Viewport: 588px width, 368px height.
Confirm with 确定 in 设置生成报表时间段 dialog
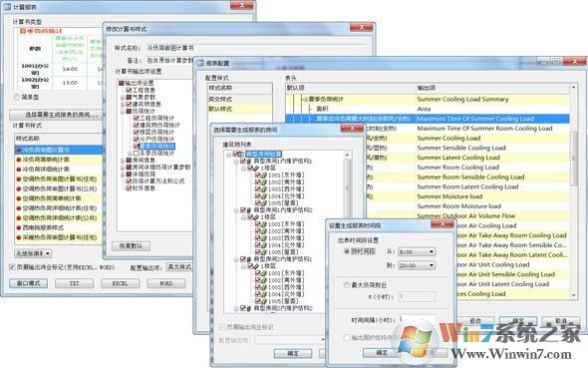click(x=382, y=353)
